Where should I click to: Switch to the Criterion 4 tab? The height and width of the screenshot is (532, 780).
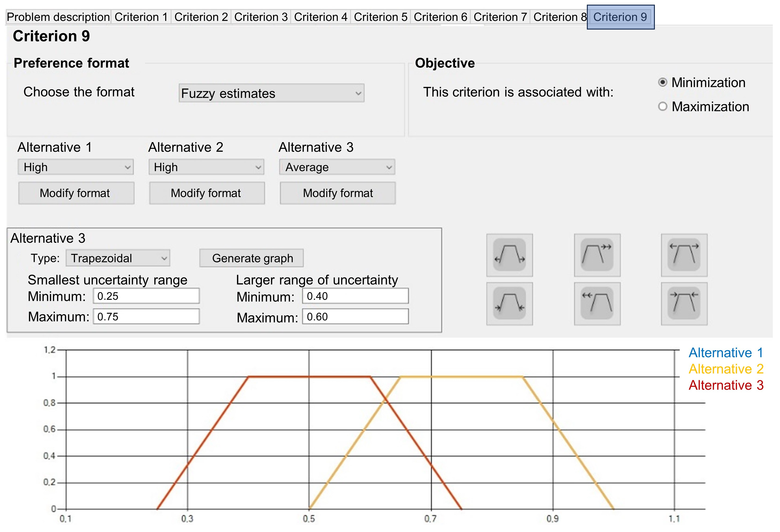(x=321, y=17)
